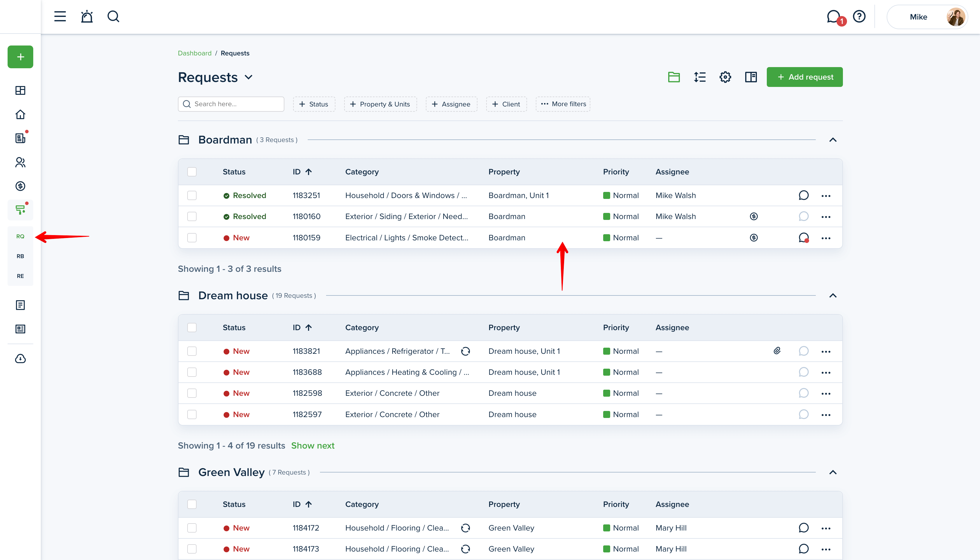This screenshot has height=560, width=980.
Task: Tick the checkbox for request 1184172
Action: tap(192, 528)
